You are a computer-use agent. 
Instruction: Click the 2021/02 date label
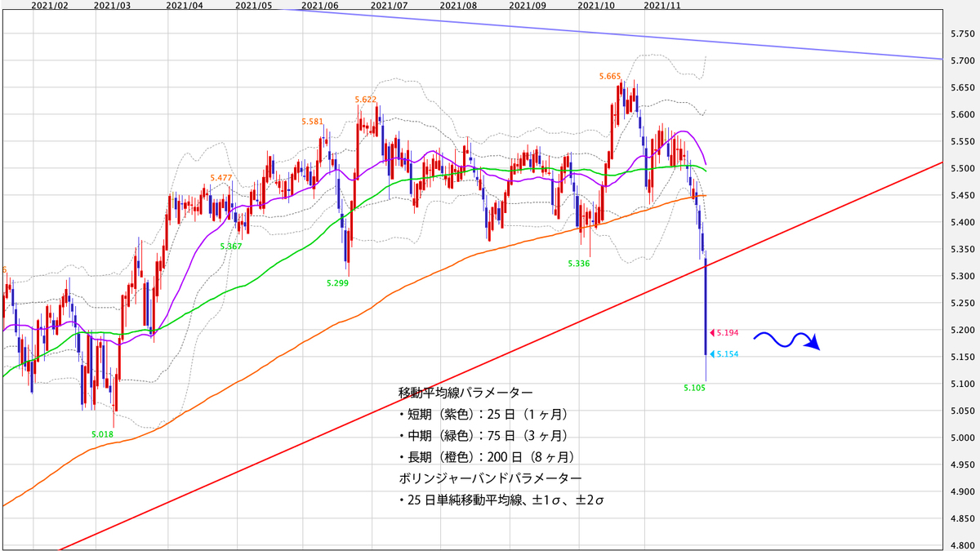[x=50, y=6]
